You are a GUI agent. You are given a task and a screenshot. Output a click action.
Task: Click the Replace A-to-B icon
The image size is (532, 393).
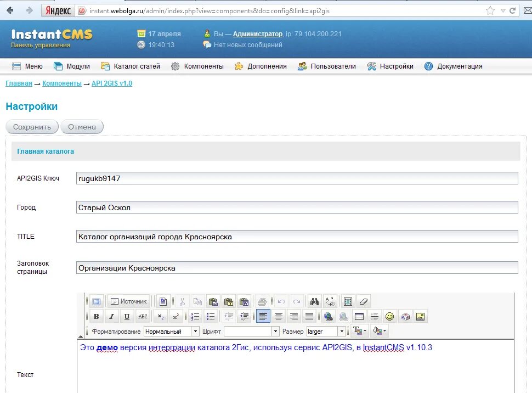pos(330,301)
